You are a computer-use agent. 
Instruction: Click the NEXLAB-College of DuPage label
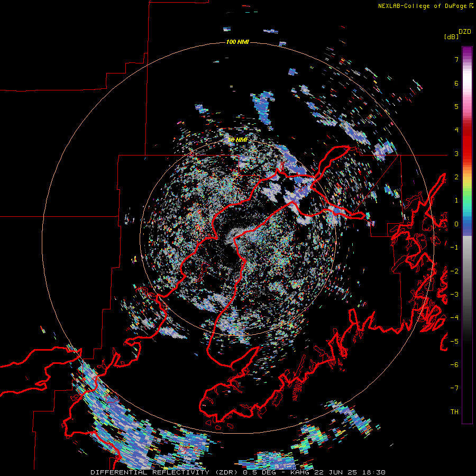click(422, 6)
